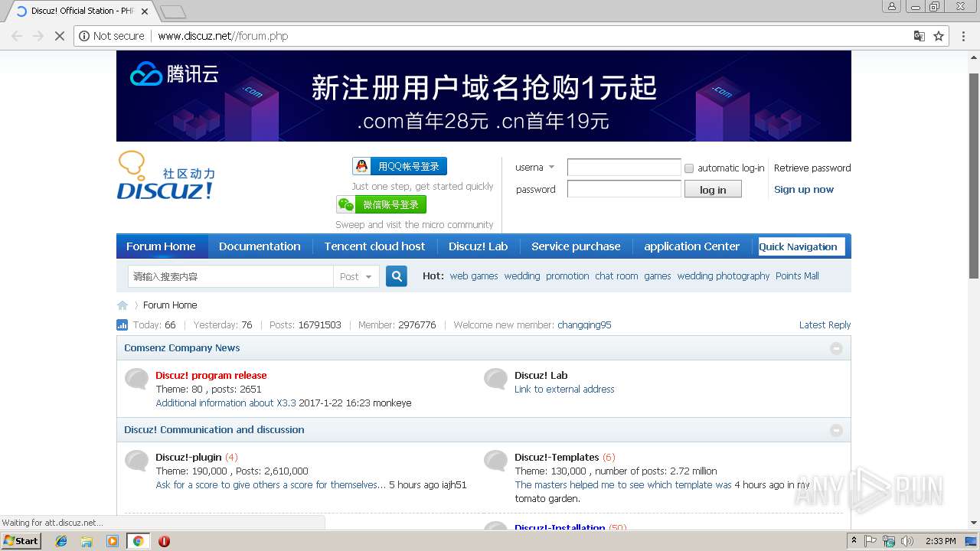
Task: Click the forum statistics chart icon
Action: click(122, 324)
